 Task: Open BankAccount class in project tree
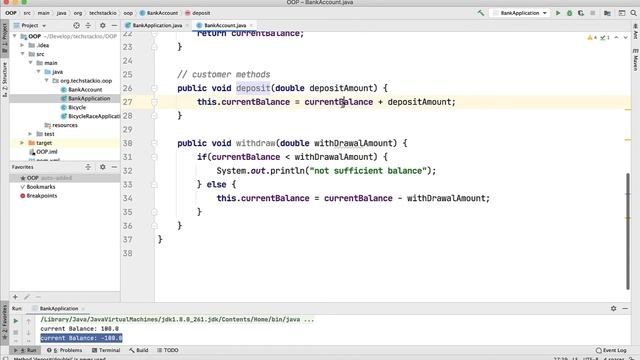[82, 90]
